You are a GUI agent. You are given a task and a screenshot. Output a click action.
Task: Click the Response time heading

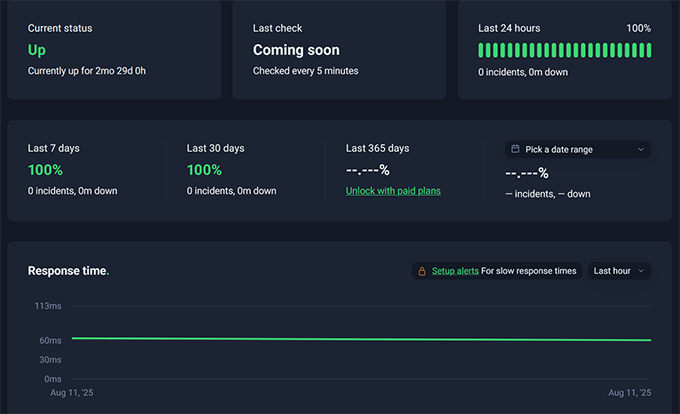pyautogui.click(x=68, y=271)
